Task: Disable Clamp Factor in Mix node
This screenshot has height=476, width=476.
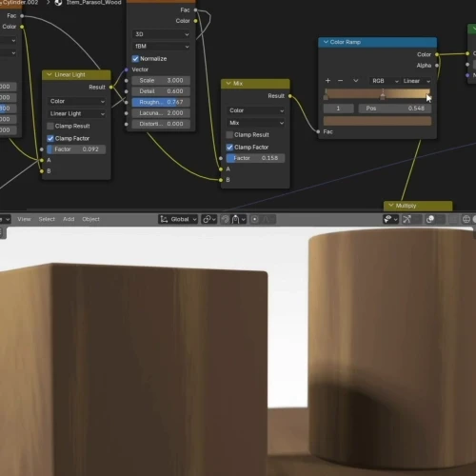Action: [229, 148]
